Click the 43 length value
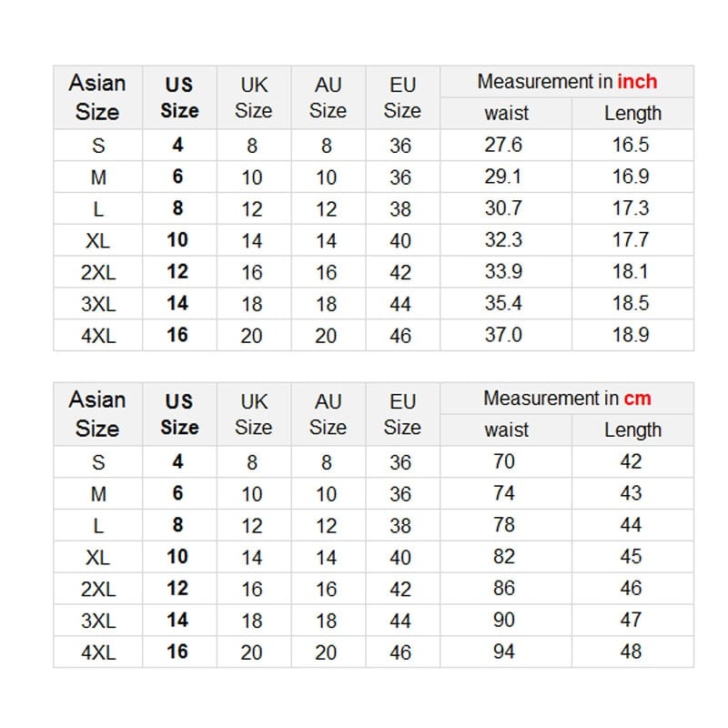The height and width of the screenshot is (728, 728). tap(631, 493)
